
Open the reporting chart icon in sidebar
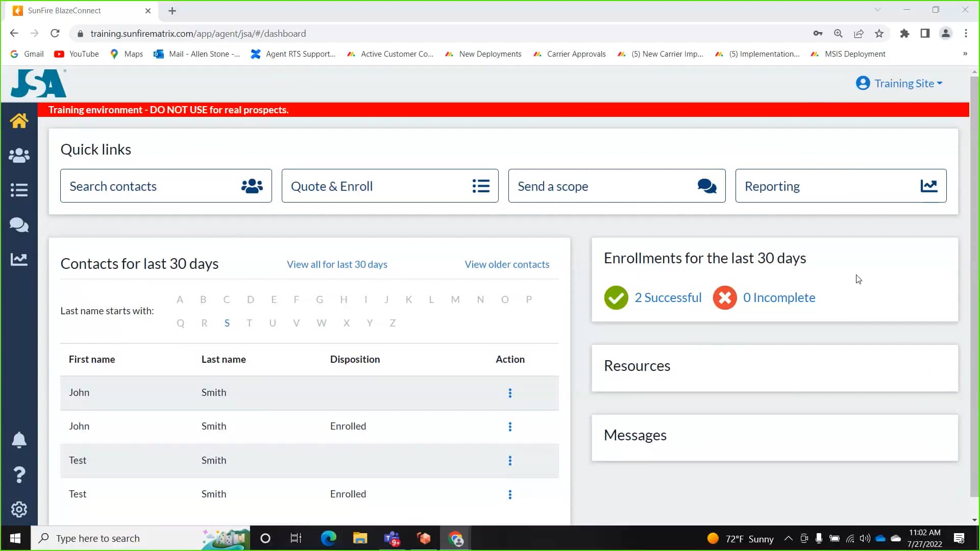tap(19, 259)
